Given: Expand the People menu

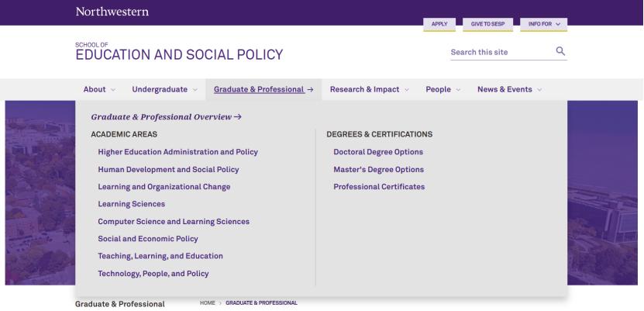Looking at the screenshot, I should (x=443, y=89).
